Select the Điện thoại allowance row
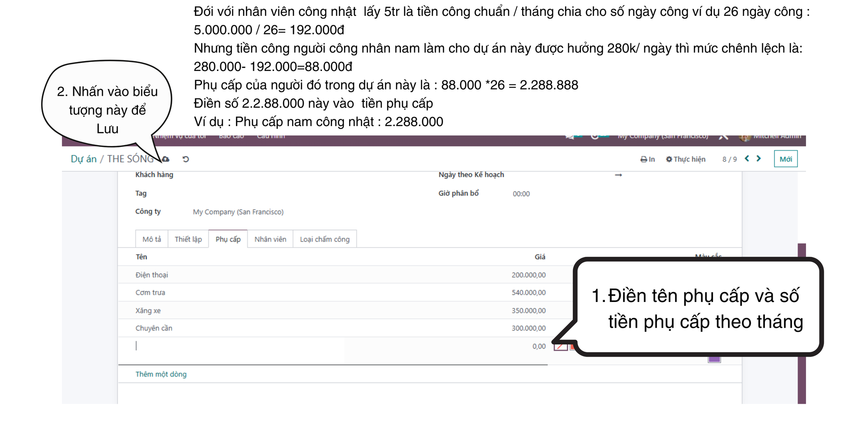The width and height of the screenshot is (868, 434). [152, 275]
